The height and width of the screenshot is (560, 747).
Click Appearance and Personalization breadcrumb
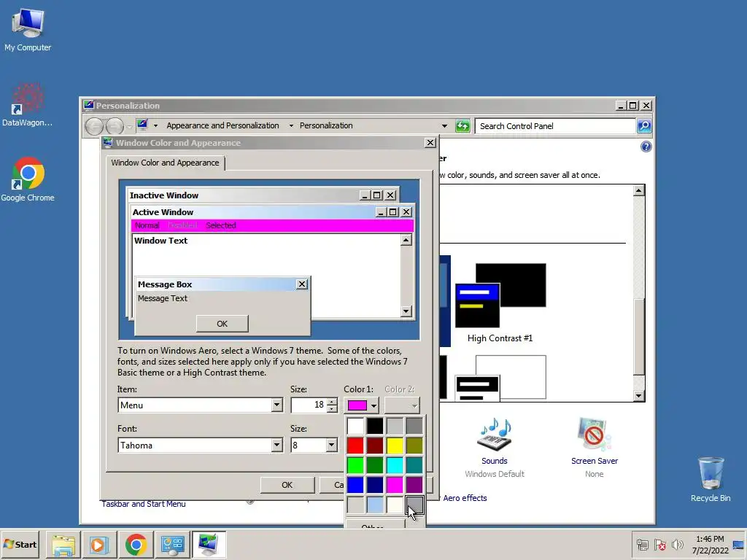coord(223,125)
